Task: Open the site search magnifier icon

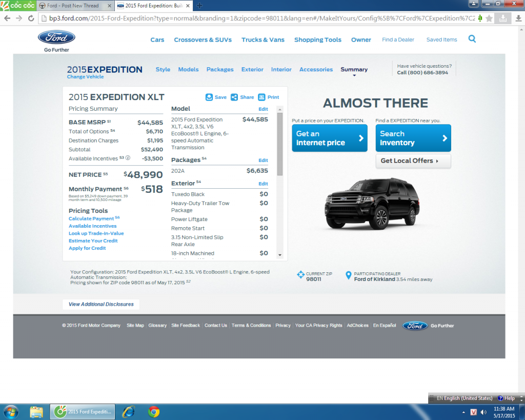Action: (472, 39)
